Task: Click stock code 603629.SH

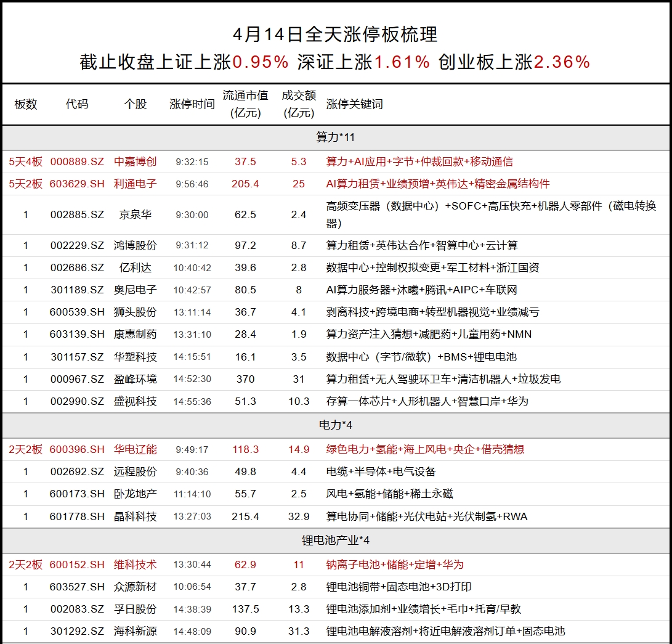Action: [x=77, y=184]
